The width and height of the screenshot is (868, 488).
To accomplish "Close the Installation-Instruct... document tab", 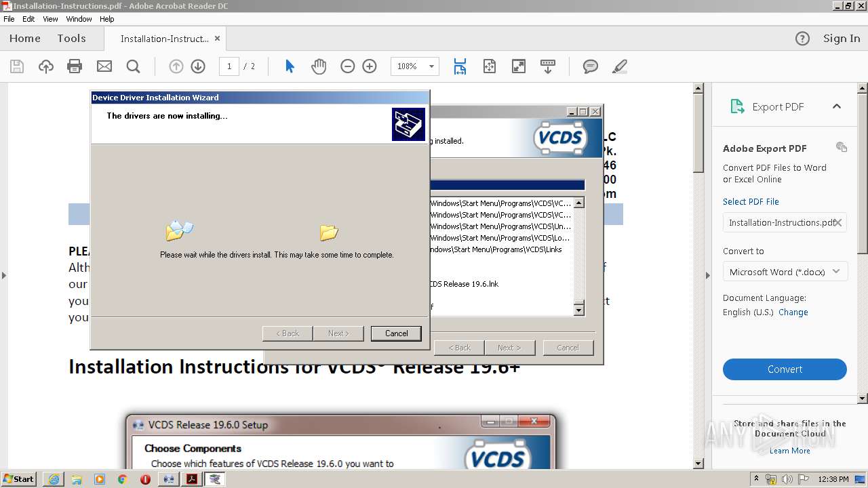I will click(x=218, y=39).
